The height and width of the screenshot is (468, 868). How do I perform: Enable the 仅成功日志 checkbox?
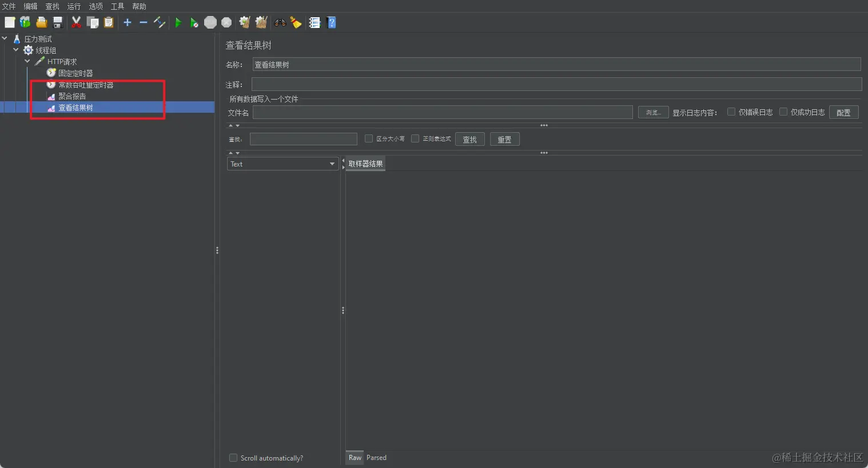(783, 112)
